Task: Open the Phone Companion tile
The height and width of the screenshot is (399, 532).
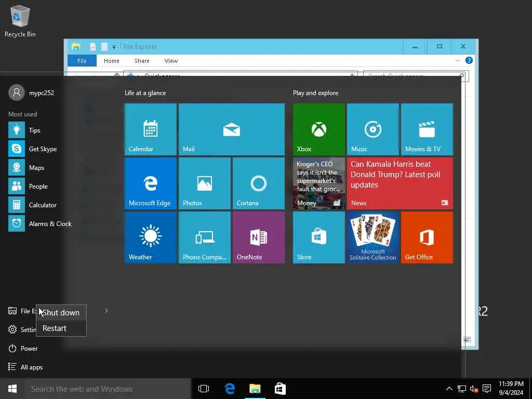Action: tap(205, 237)
